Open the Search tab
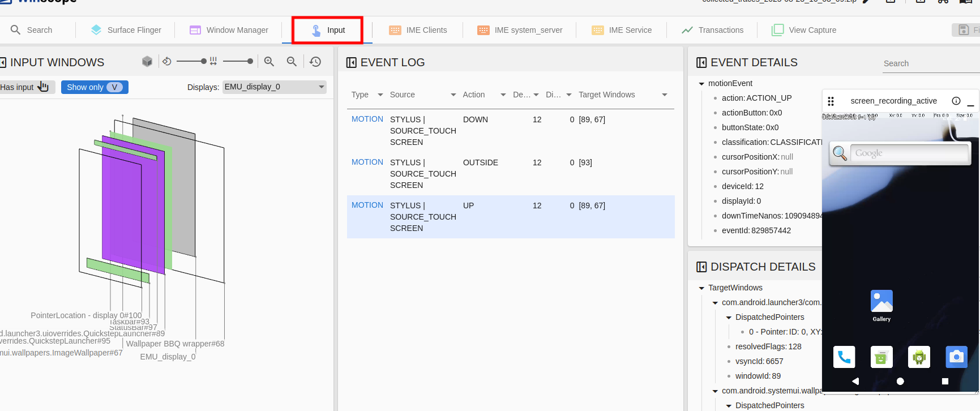Viewport: 980px width, 411px height. [x=31, y=30]
